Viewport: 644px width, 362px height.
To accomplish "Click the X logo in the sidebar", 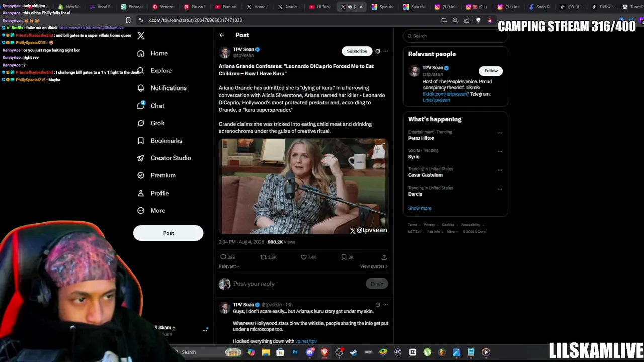I will [141, 36].
